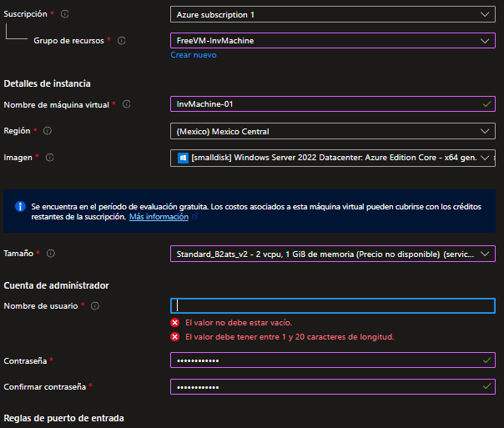
Task: Click info icon next to Nombre de usuario
Action: [95, 306]
